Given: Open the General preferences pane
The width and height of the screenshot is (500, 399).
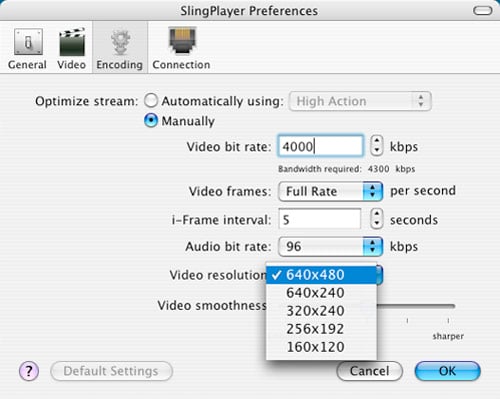Looking at the screenshot, I should pos(27,49).
